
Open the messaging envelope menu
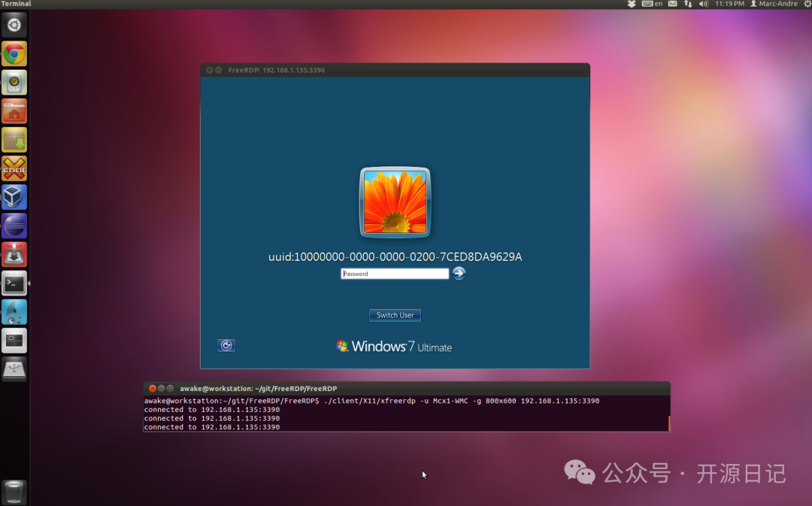tap(672, 4)
